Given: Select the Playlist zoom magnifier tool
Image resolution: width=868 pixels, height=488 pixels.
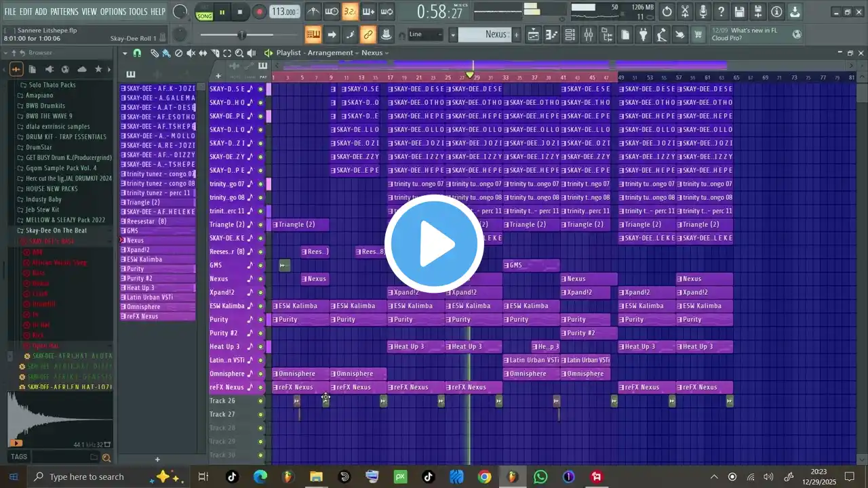Looking at the screenshot, I should pyautogui.click(x=239, y=53).
